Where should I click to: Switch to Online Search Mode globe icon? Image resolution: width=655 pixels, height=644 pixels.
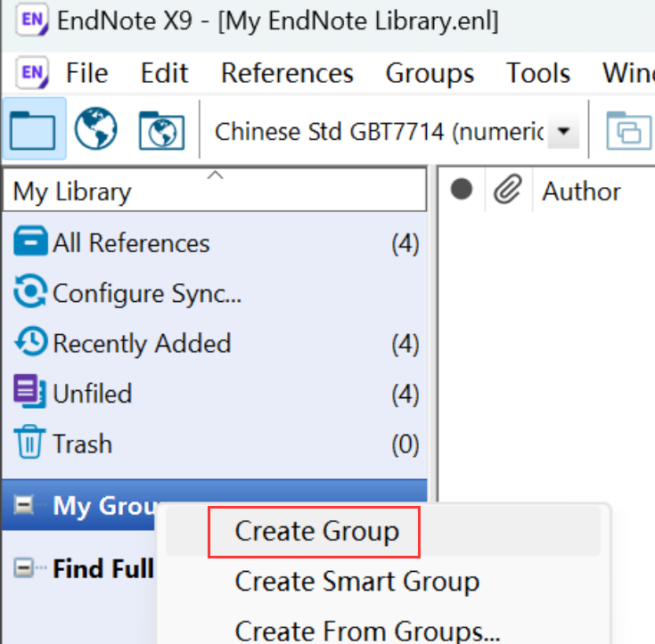95,129
